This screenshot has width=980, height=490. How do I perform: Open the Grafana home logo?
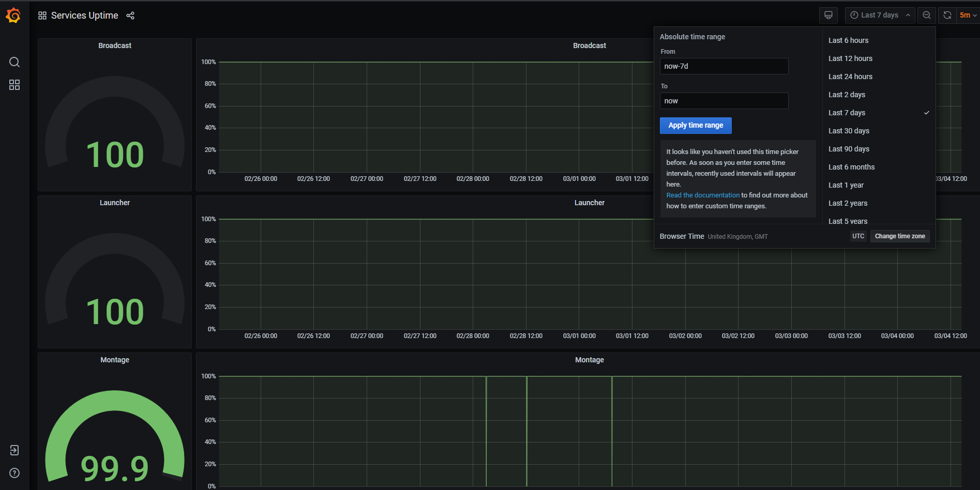[13, 16]
